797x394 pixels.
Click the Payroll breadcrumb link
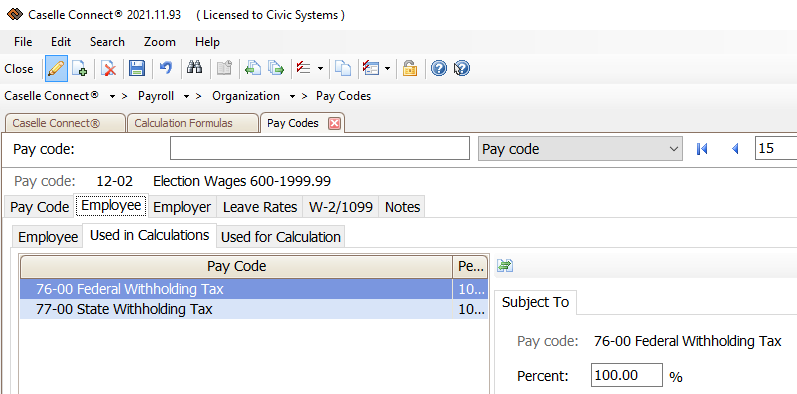click(x=156, y=96)
